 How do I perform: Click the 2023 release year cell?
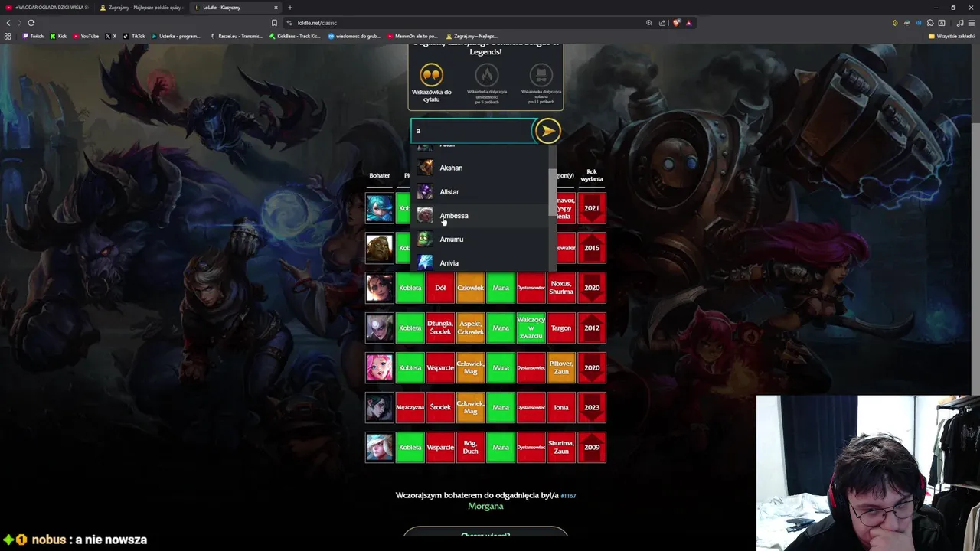click(592, 407)
